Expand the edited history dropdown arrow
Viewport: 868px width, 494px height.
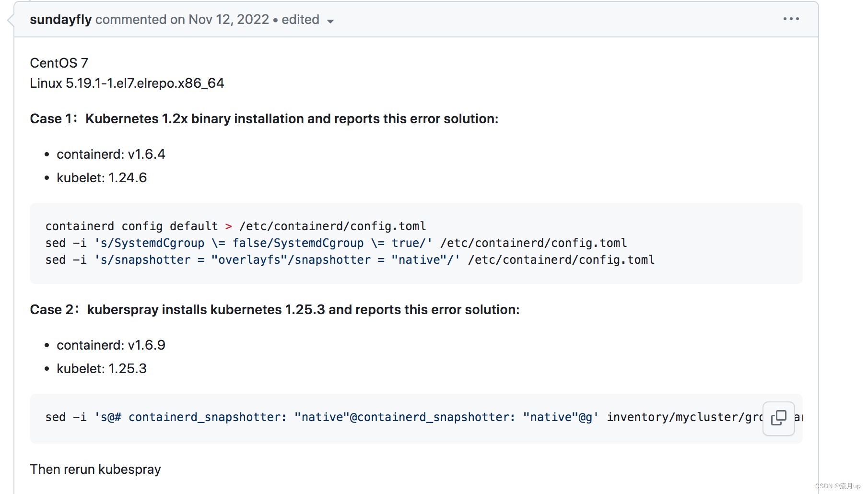tap(330, 21)
